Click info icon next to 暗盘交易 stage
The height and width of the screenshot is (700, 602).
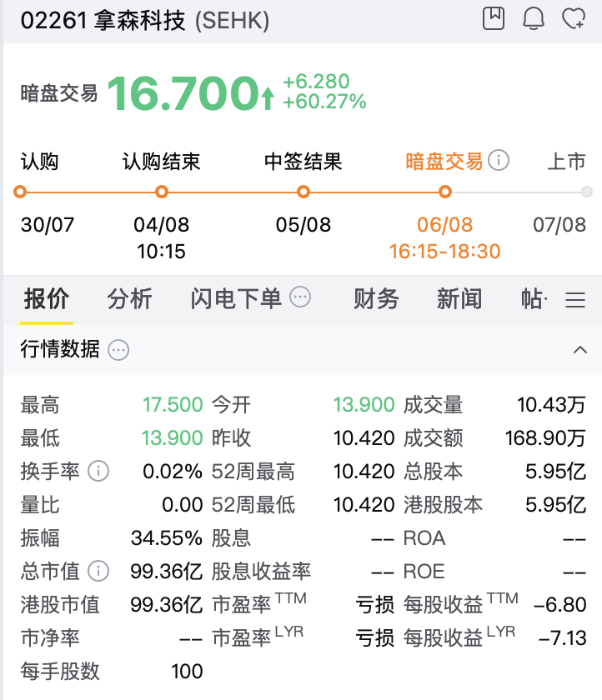(499, 160)
